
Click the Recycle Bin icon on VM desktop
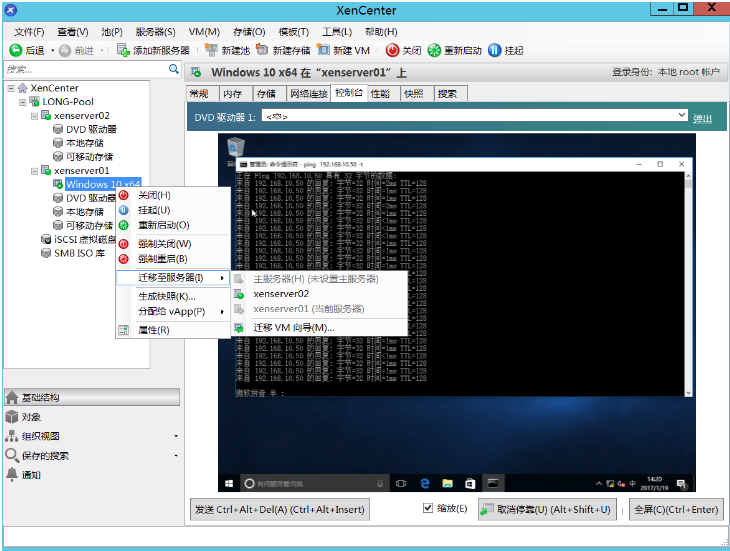[236, 147]
